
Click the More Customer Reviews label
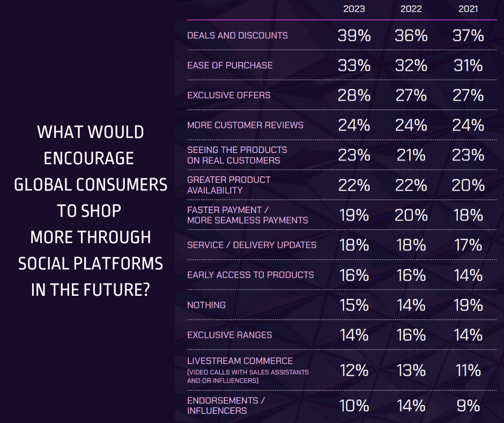point(245,125)
